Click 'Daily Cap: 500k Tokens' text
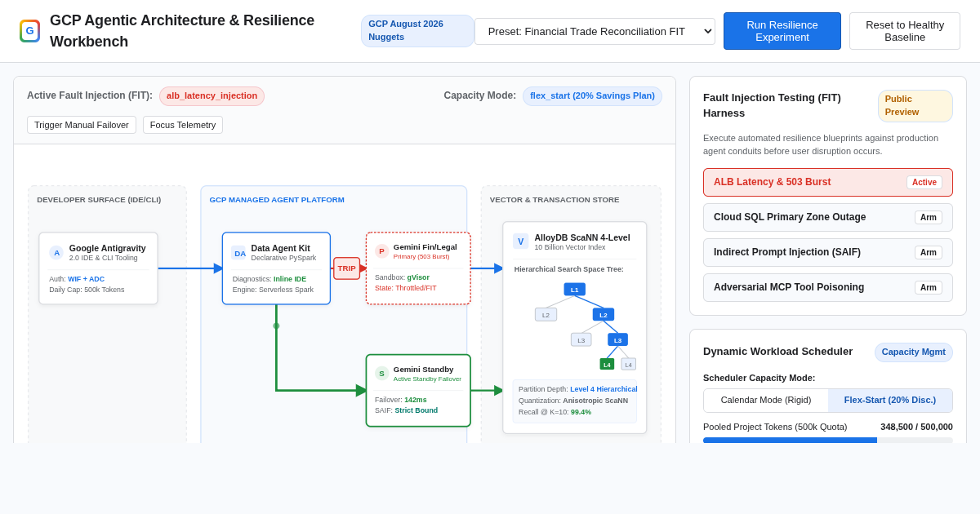 coord(87,290)
